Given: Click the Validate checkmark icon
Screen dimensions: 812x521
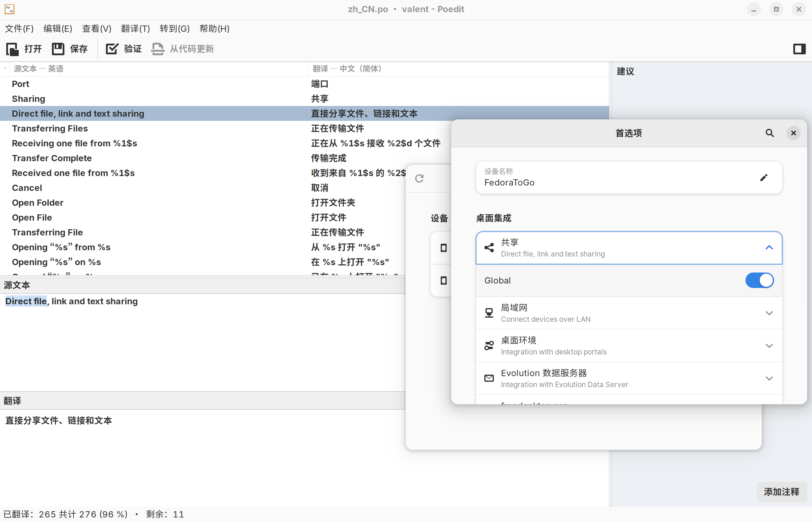Looking at the screenshot, I should [x=112, y=49].
